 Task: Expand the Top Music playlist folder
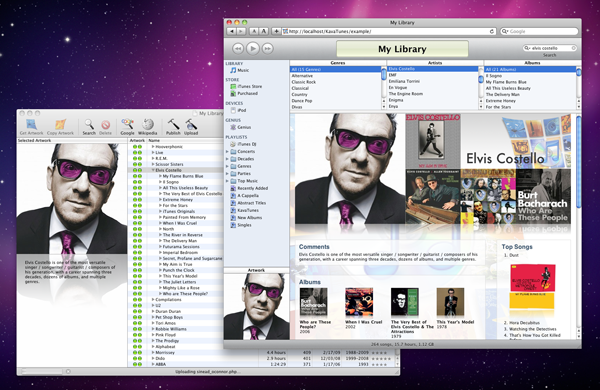click(x=227, y=181)
